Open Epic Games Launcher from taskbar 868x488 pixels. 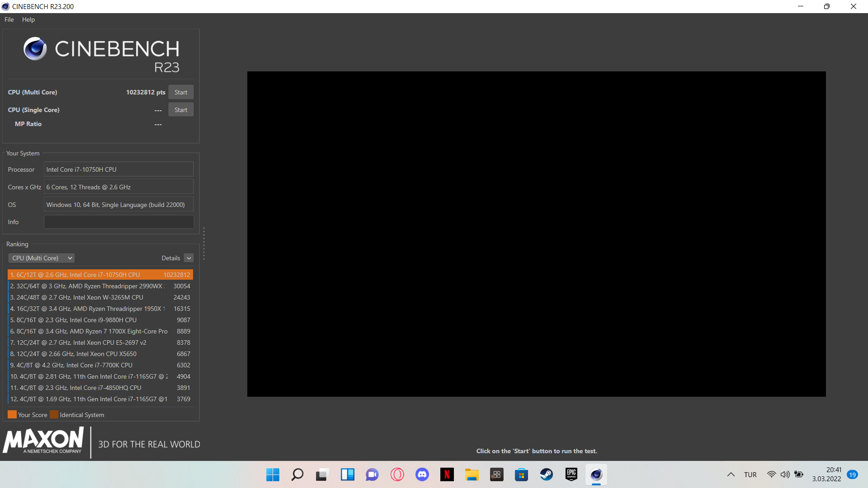click(x=571, y=474)
